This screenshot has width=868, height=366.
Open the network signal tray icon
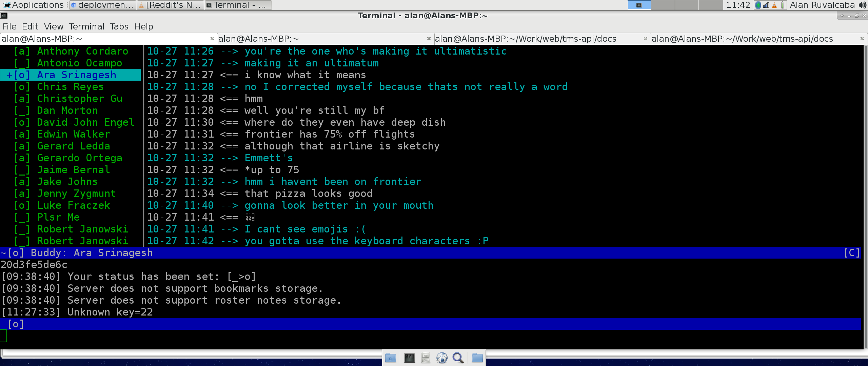(x=766, y=5)
